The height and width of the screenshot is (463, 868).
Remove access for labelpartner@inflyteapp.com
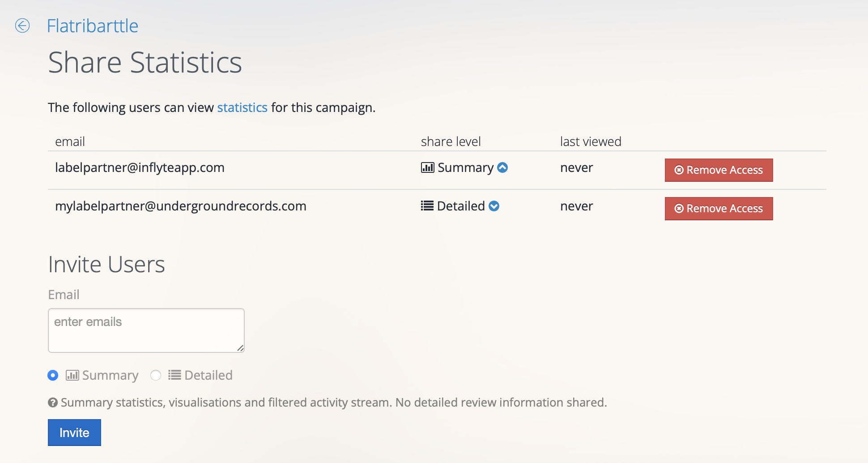click(719, 170)
